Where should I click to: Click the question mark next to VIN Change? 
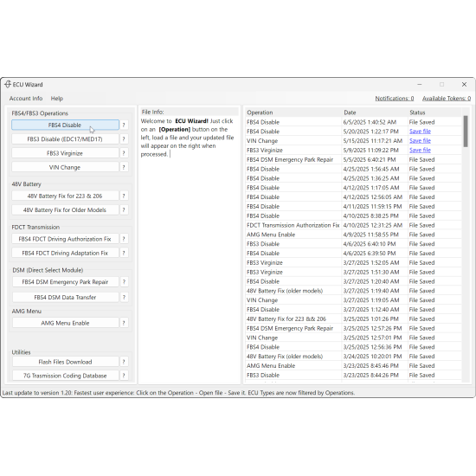point(124,167)
